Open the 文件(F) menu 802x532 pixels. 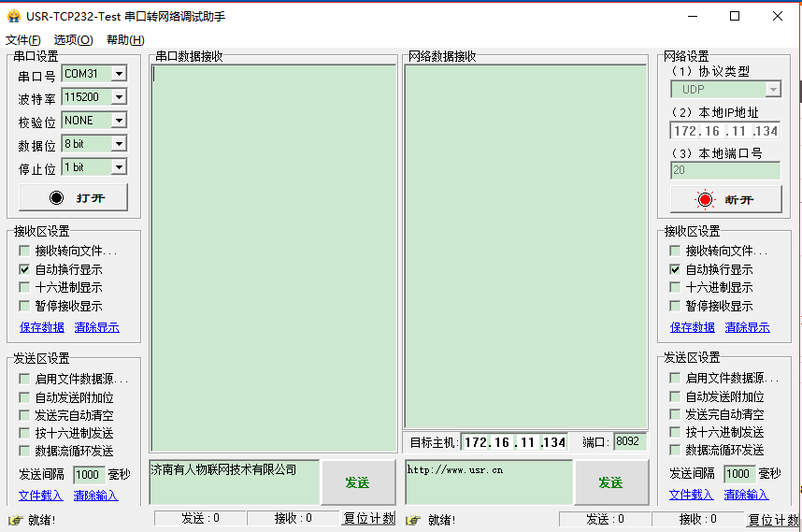23,40
